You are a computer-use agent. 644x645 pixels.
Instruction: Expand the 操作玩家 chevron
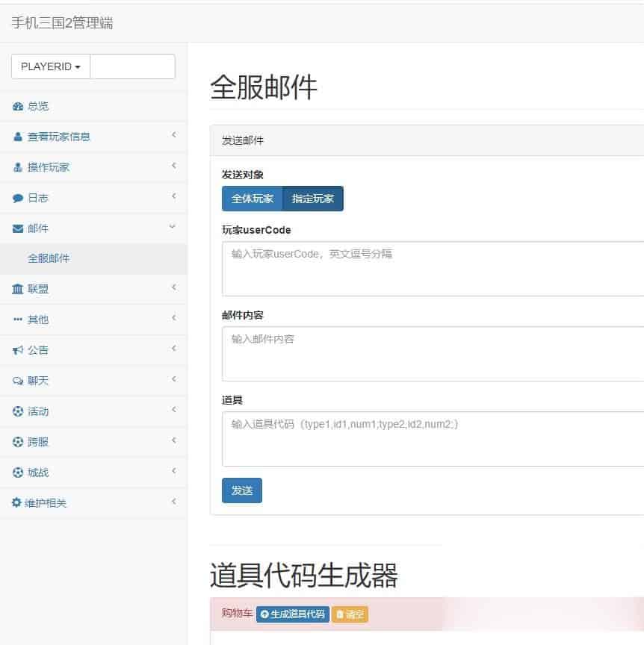pos(174,166)
